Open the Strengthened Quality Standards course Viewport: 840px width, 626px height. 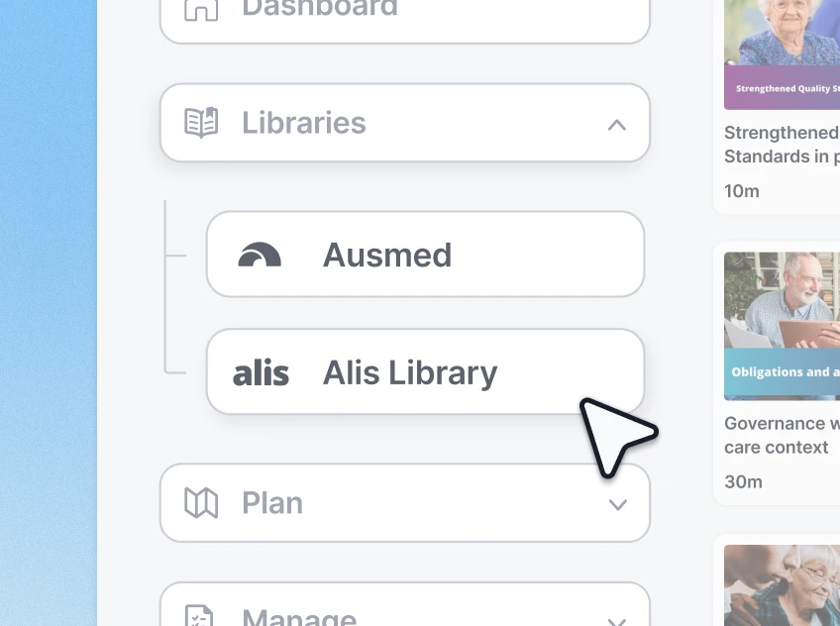(x=782, y=145)
